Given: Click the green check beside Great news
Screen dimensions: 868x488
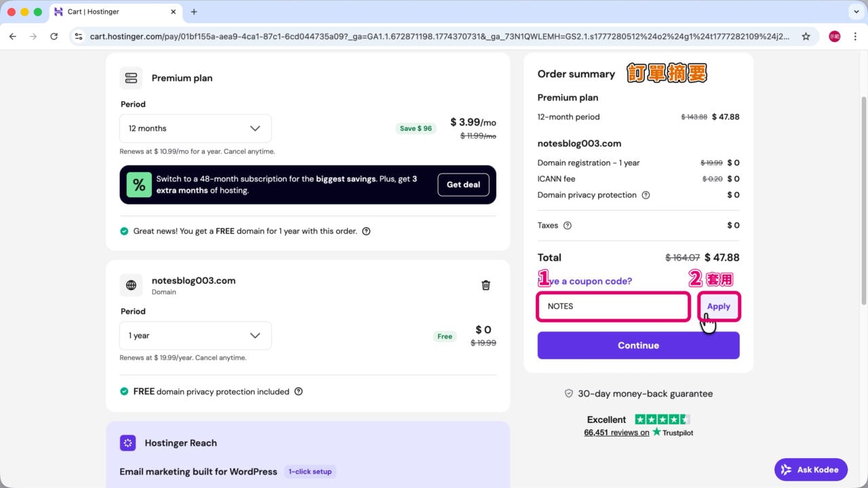Looking at the screenshot, I should click(x=124, y=231).
